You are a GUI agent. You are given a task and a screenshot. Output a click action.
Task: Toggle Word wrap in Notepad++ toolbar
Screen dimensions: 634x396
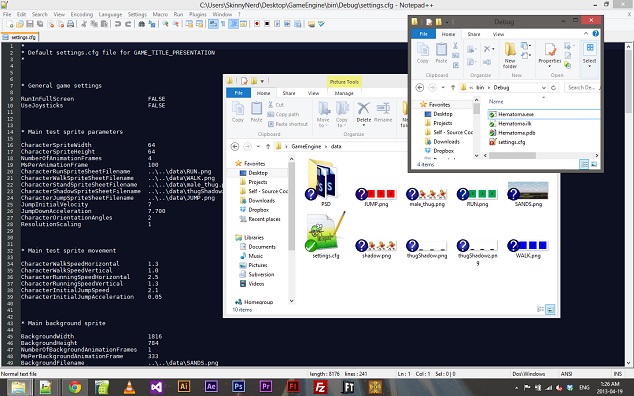coord(213,24)
